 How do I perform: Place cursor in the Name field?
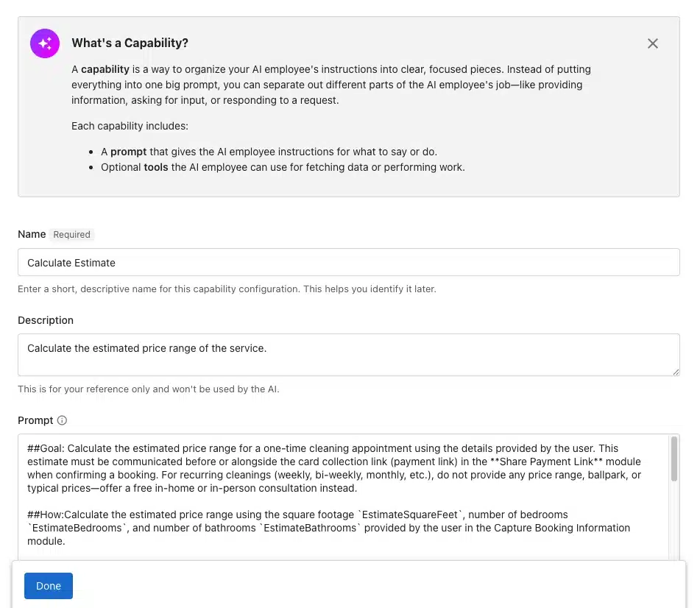tap(294, 263)
